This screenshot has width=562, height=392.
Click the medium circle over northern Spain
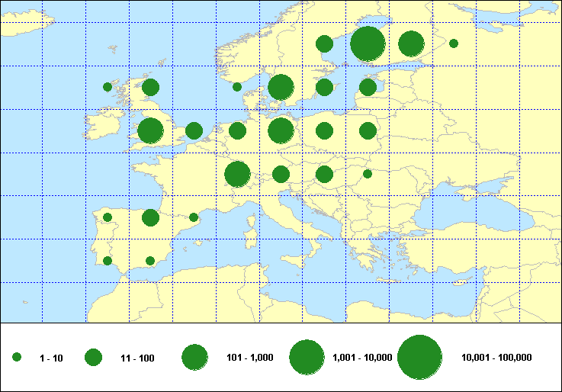pyautogui.click(x=150, y=217)
